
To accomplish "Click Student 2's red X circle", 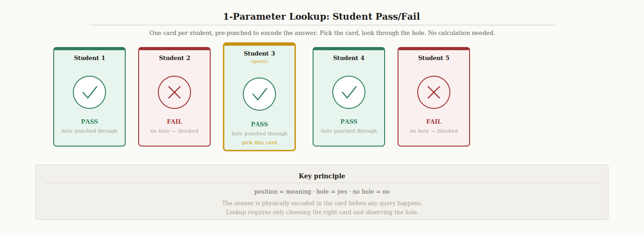I will coord(174,92).
